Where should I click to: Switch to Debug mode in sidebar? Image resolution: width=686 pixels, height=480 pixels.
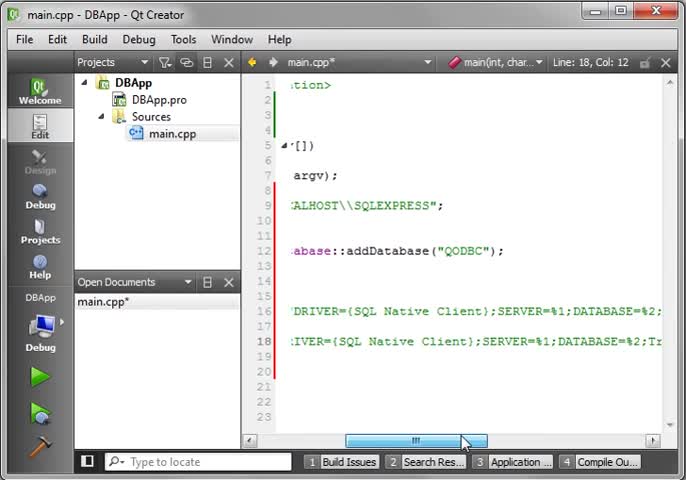[40, 196]
